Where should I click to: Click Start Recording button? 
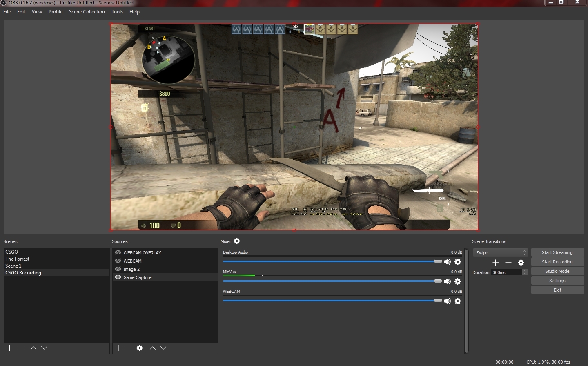pyautogui.click(x=557, y=262)
